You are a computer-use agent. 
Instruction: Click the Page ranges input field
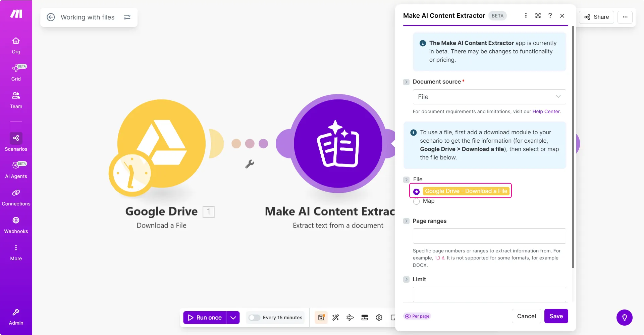489,236
